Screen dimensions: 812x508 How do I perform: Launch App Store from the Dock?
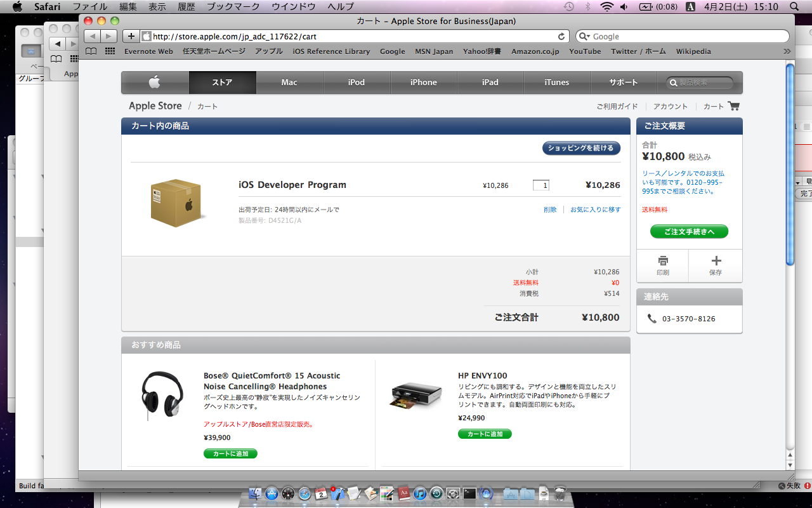(x=272, y=493)
